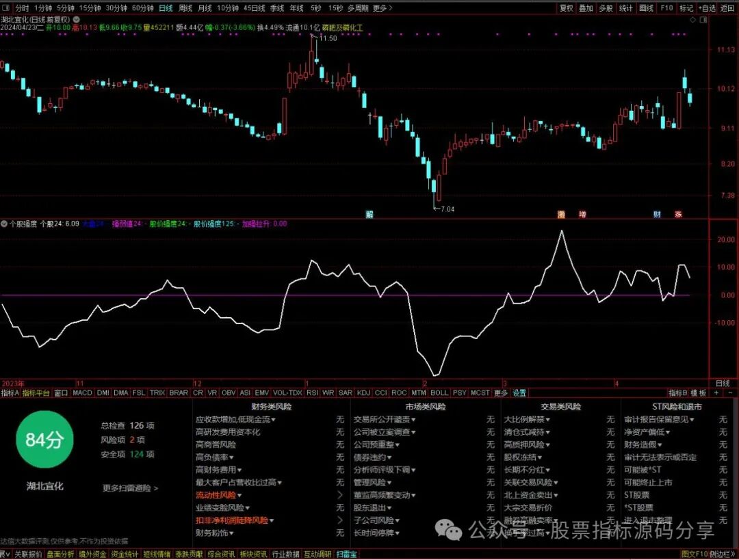The width and height of the screenshot is (739, 560).
Task: Select KDJ indicator tab
Action: point(363,392)
